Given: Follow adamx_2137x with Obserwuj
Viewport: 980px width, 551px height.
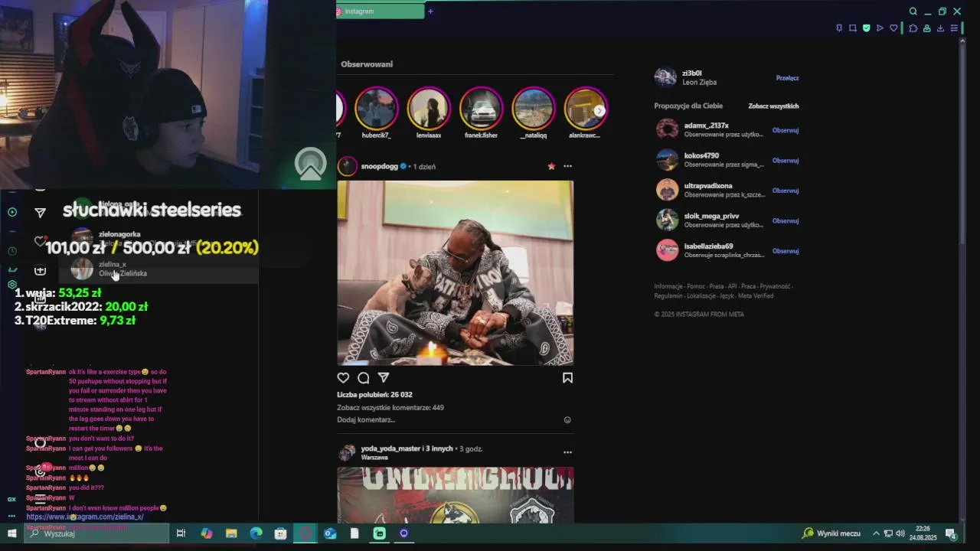Looking at the screenshot, I should tap(786, 130).
